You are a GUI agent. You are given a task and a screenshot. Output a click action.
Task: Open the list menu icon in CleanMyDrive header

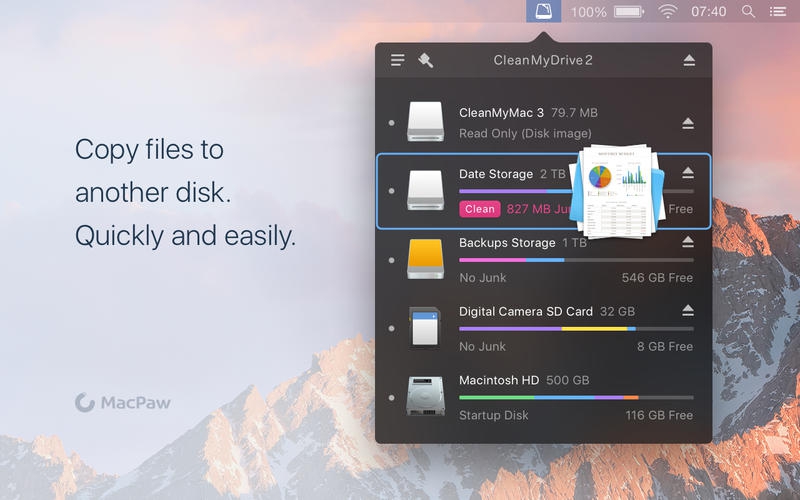(x=398, y=60)
